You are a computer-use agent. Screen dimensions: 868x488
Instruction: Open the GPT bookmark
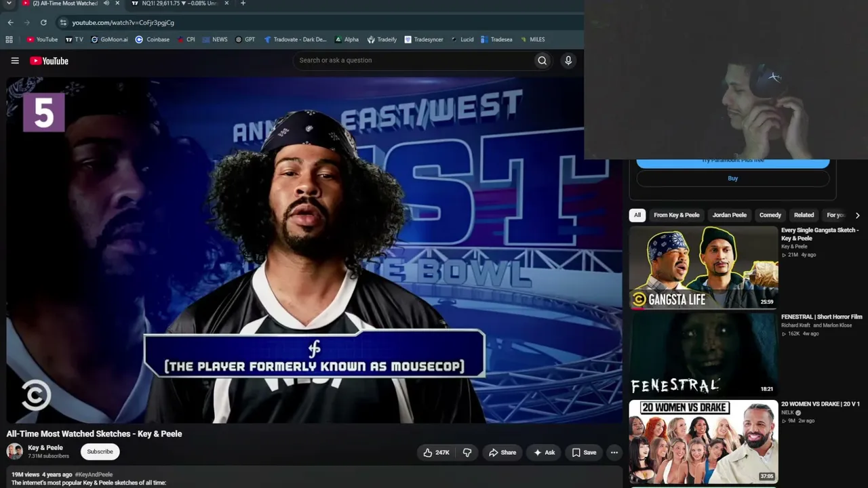point(245,39)
